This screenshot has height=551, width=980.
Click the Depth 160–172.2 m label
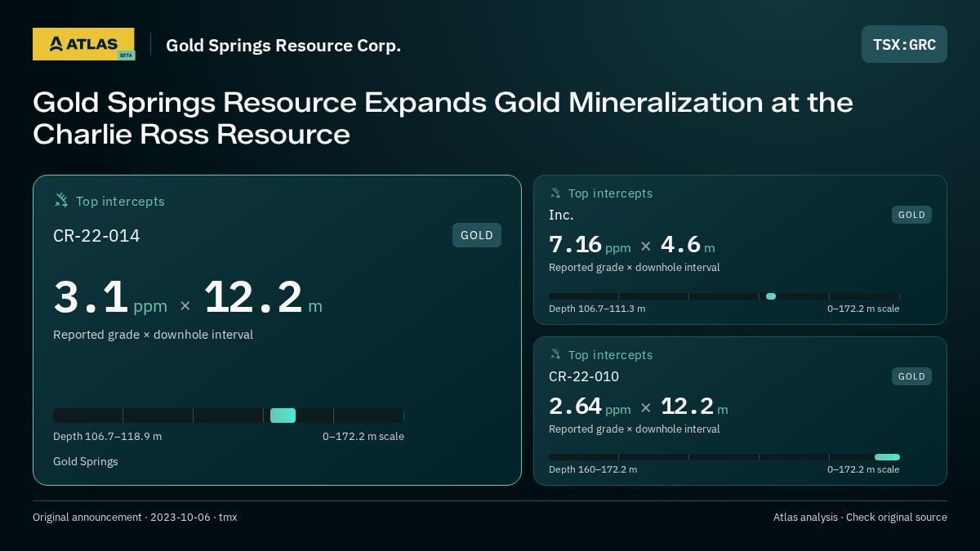pos(593,469)
